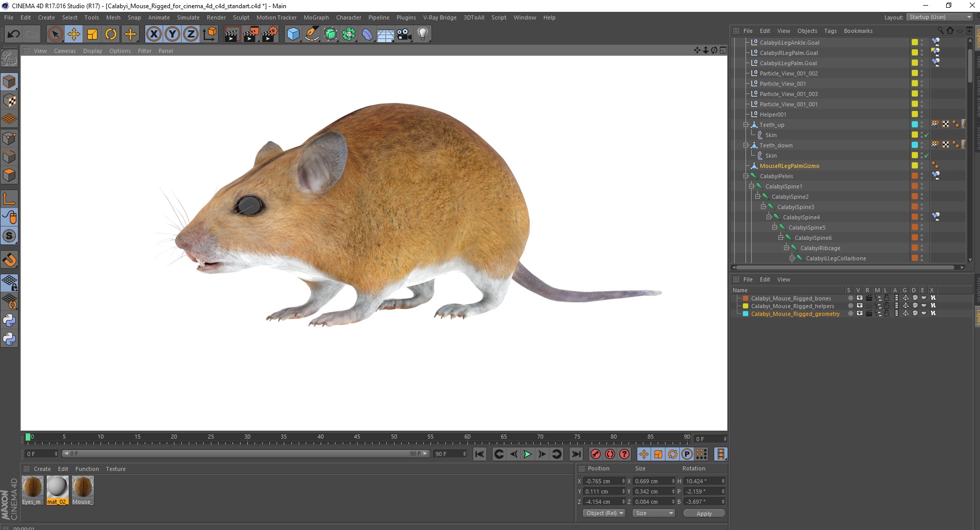Collapse the Teeth_up object
Image resolution: width=980 pixels, height=530 pixels.
click(746, 125)
